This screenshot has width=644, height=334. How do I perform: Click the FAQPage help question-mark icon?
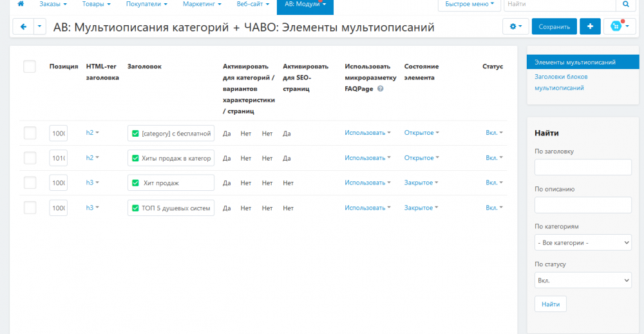tap(381, 89)
